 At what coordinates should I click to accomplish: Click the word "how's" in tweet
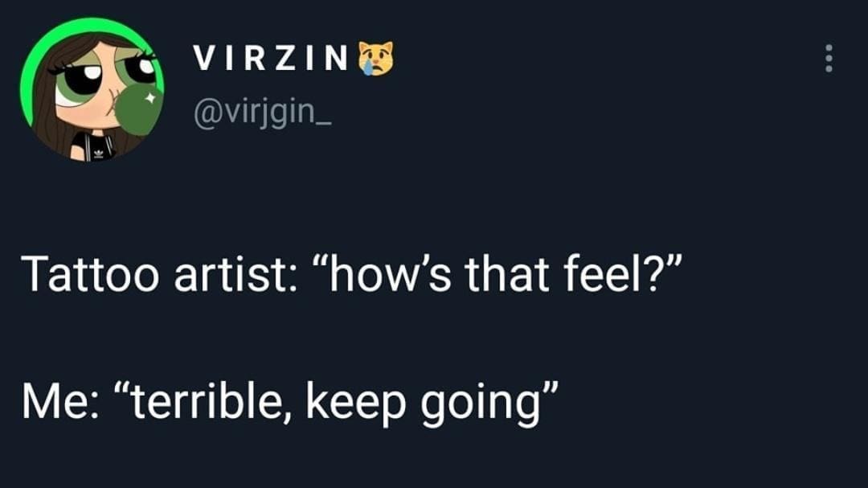point(369,276)
